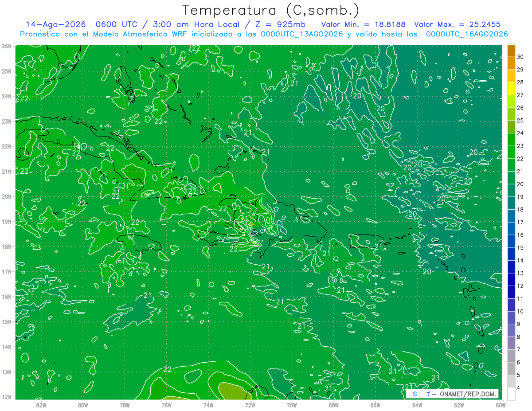
Task: Click the 22N latitude axis label
Action: pyautogui.click(x=6, y=146)
